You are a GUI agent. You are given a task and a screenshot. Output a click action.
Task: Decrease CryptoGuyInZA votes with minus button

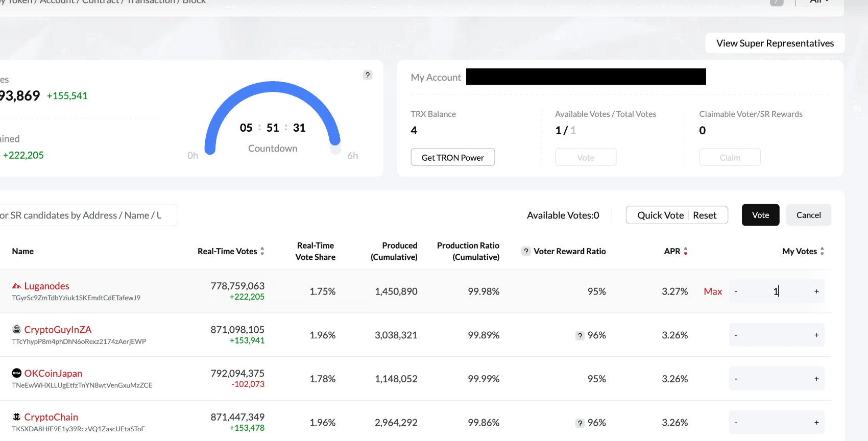(736, 335)
